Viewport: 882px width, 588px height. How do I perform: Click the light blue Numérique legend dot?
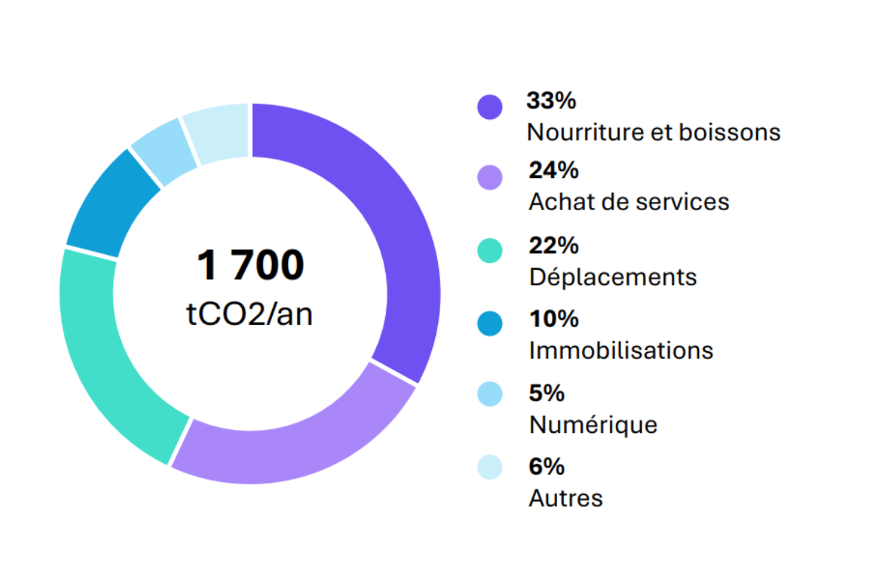(490, 394)
